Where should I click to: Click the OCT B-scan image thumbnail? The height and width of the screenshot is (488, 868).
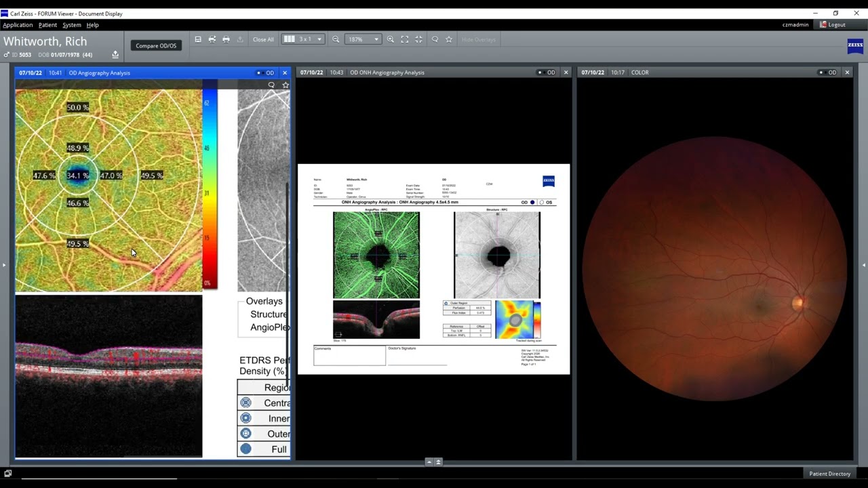108,376
